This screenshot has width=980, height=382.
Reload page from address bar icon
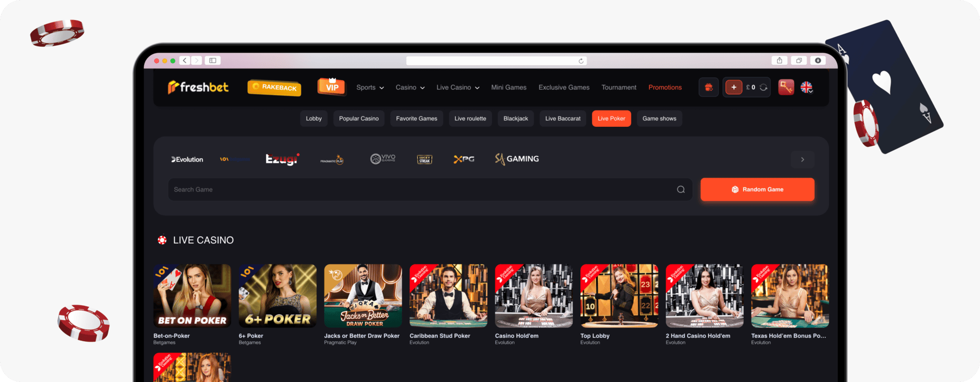(x=581, y=61)
